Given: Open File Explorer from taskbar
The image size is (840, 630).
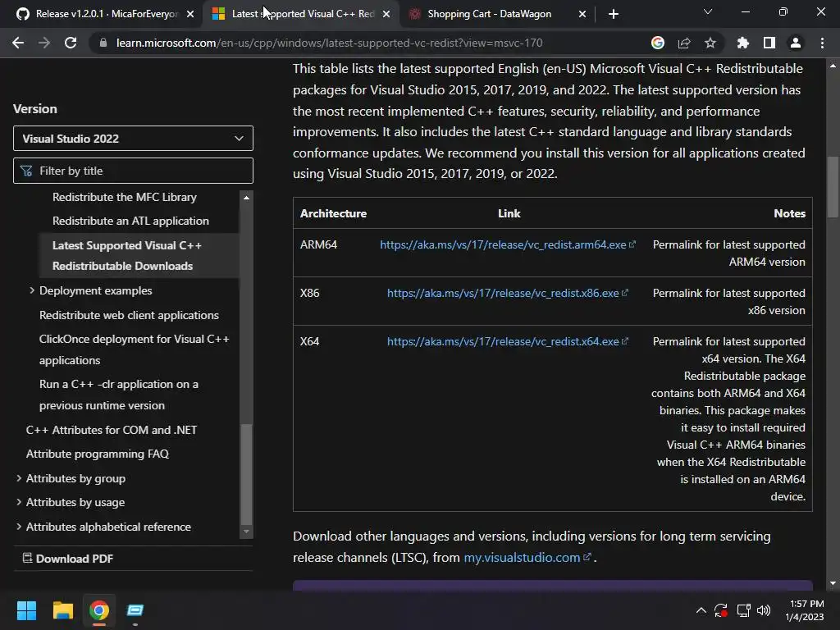Looking at the screenshot, I should [x=62, y=610].
